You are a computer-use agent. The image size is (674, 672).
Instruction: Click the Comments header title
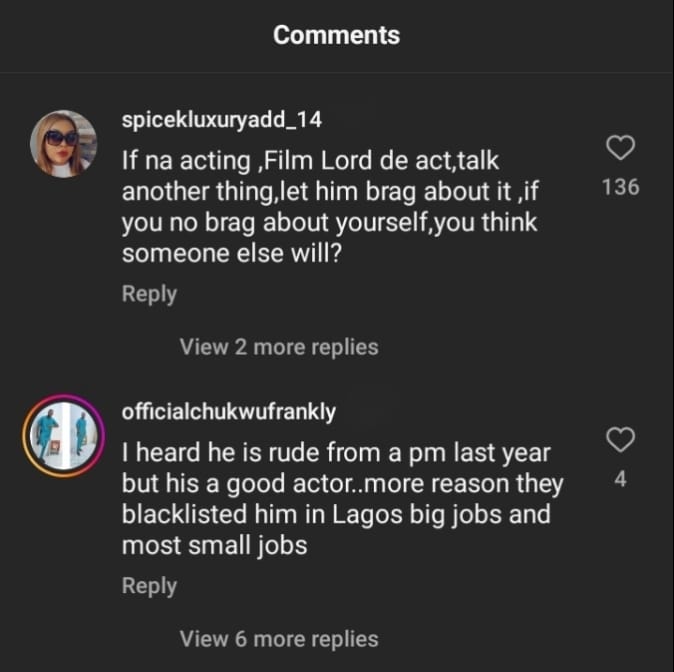tap(336, 35)
